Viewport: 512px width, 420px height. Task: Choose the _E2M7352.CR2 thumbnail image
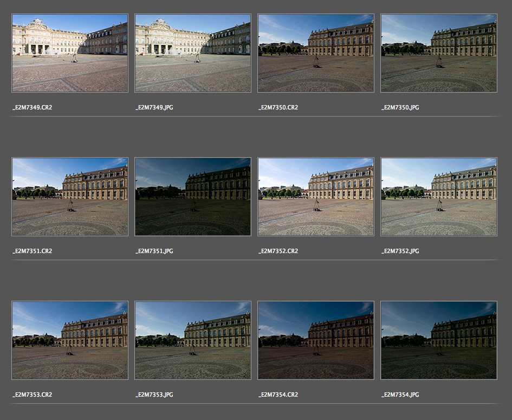pos(316,197)
